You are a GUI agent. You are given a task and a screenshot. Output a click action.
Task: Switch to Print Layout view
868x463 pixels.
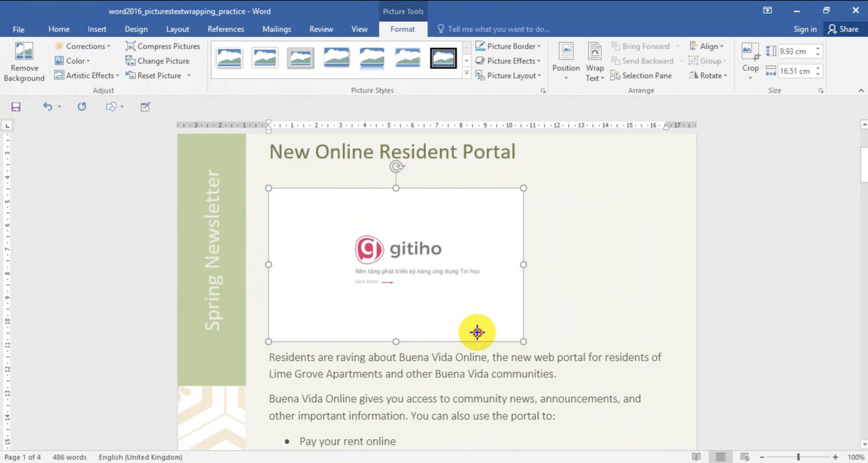(720, 457)
